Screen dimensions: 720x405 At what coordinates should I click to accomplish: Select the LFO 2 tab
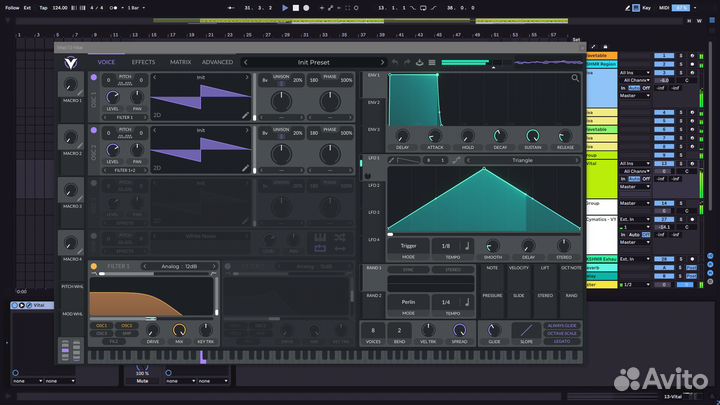pos(374,186)
